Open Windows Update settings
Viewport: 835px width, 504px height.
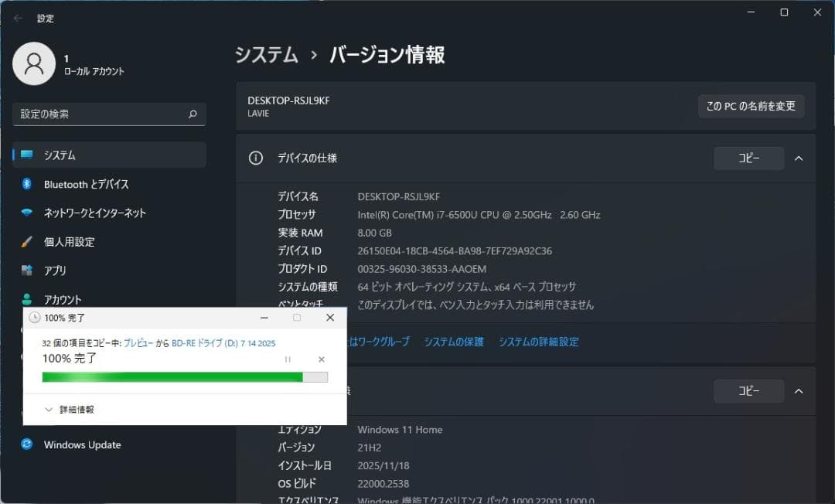click(x=82, y=444)
